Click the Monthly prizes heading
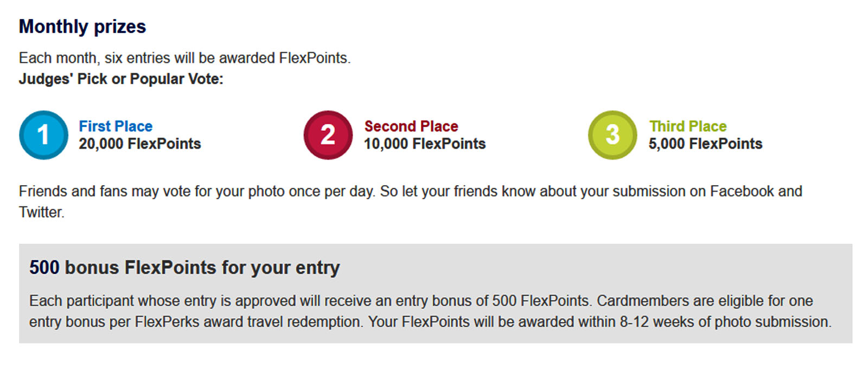The width and height of the screenshot is (868, 367). [x=82, y=27]
